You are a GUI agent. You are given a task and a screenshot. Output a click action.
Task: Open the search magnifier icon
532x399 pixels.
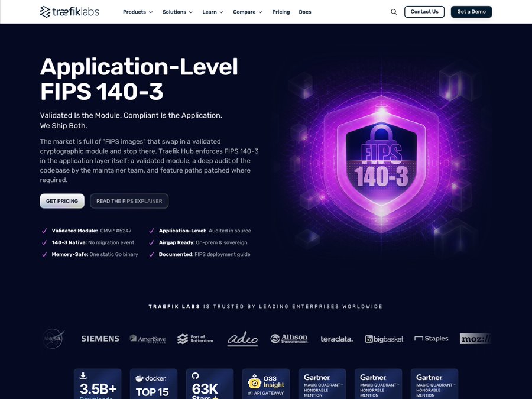pos(394,12)
